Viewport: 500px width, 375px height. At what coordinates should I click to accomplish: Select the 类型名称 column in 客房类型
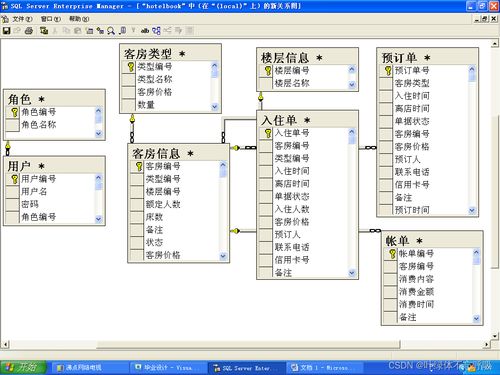coord(166,79)
